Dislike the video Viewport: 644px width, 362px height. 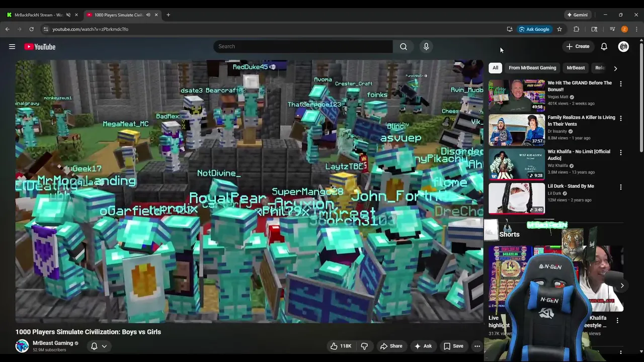[x=364, y=346]
